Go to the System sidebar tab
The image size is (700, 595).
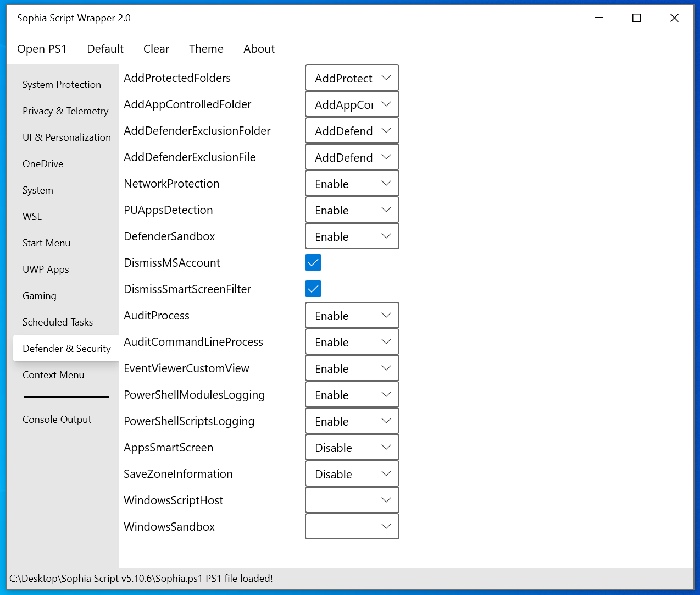(x=66, y=190)
